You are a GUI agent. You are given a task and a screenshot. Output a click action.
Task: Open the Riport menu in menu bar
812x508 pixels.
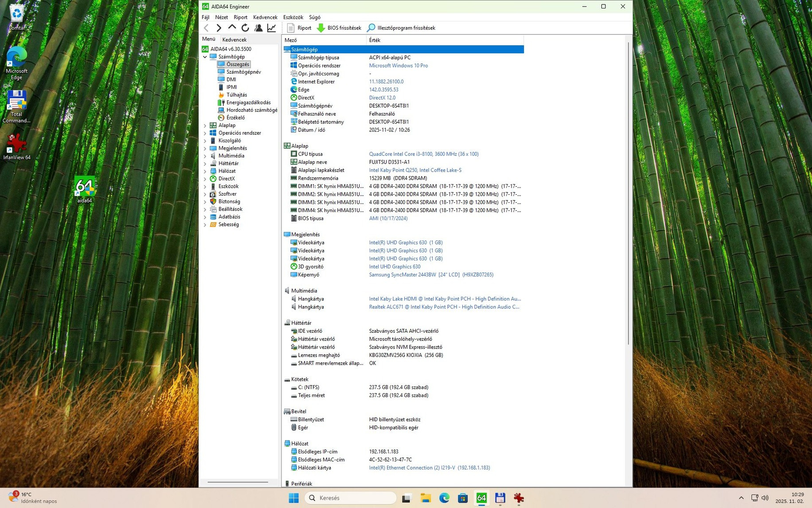tap(241, 17)
